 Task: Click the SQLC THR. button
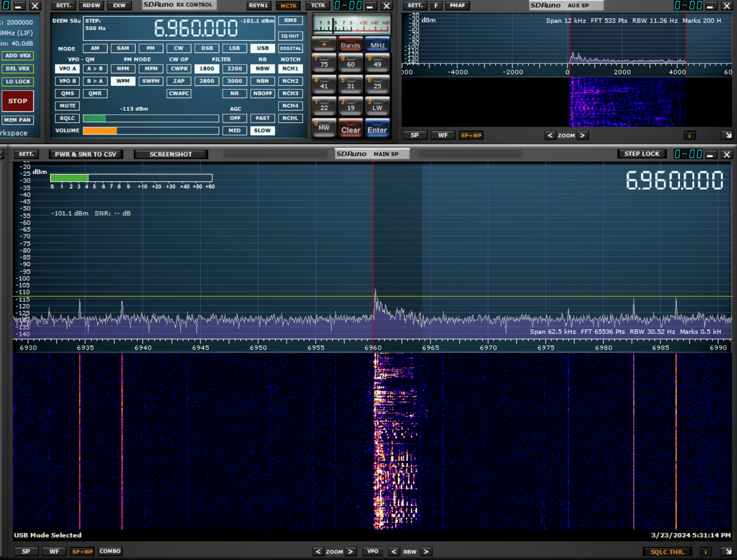pyautogui.click(x=667, y=552)
